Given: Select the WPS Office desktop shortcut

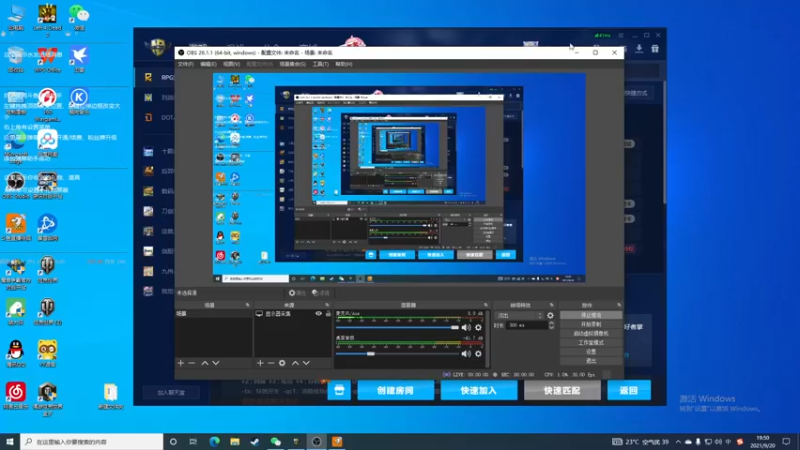Looking at the screenshot, I should click(x=47, y=59).
